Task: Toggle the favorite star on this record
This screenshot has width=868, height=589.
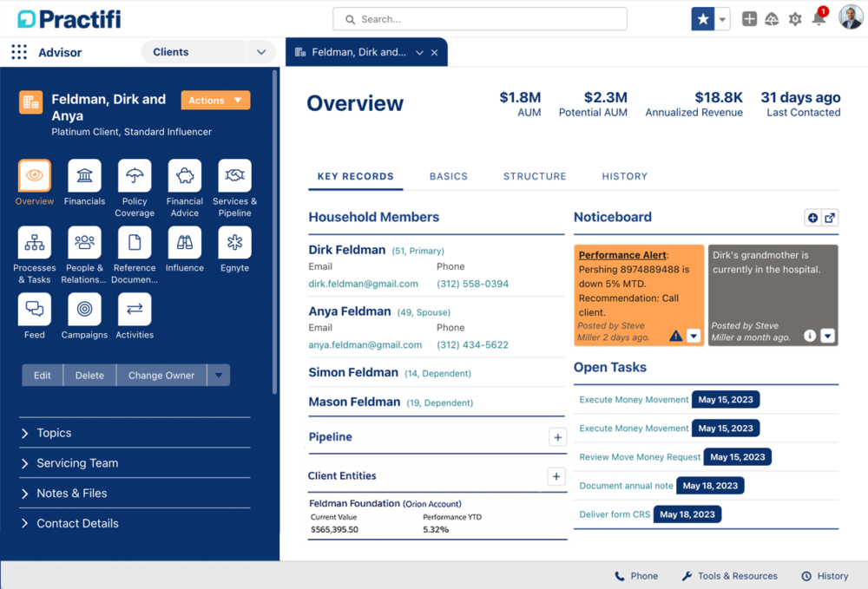Action: coord(702,17)
